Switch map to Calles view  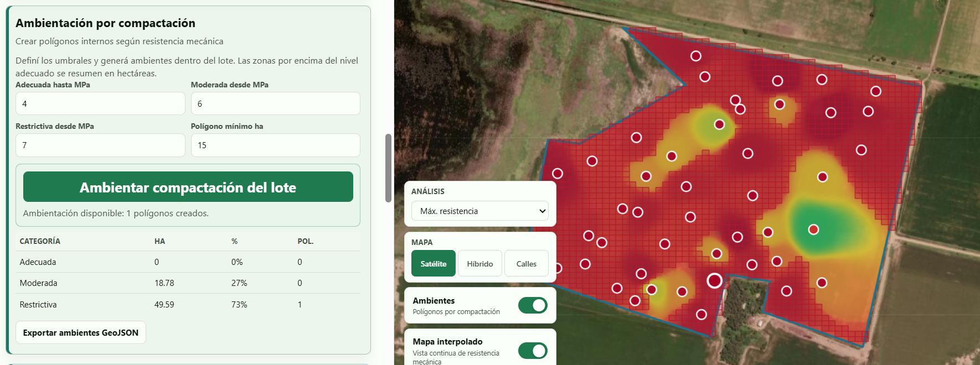pyautogui.click(x=527, y=263)
